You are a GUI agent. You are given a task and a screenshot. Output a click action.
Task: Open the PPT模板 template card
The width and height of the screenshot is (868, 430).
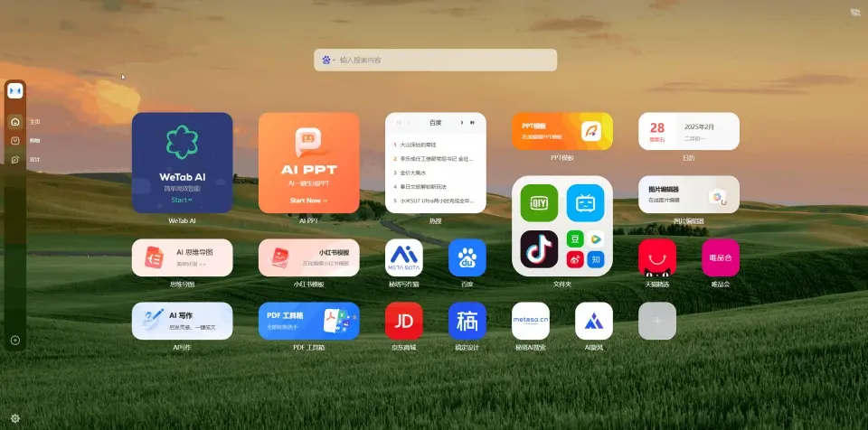pyautogui.click(x=561, y=131)
